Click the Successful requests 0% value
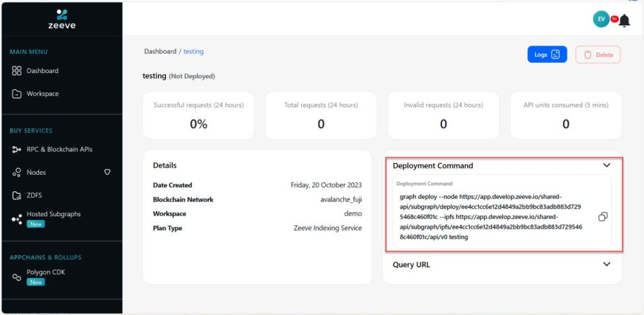 [x=198, y=124]
